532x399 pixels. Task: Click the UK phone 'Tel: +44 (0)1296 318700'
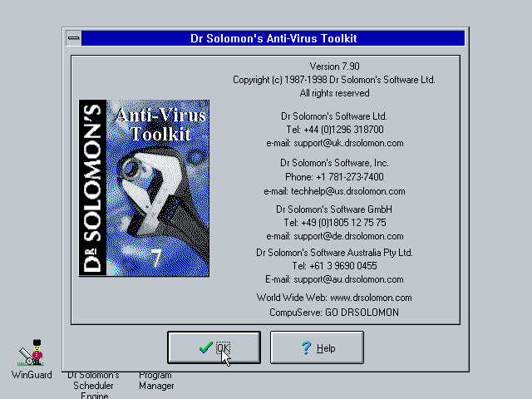pos(334,130)
